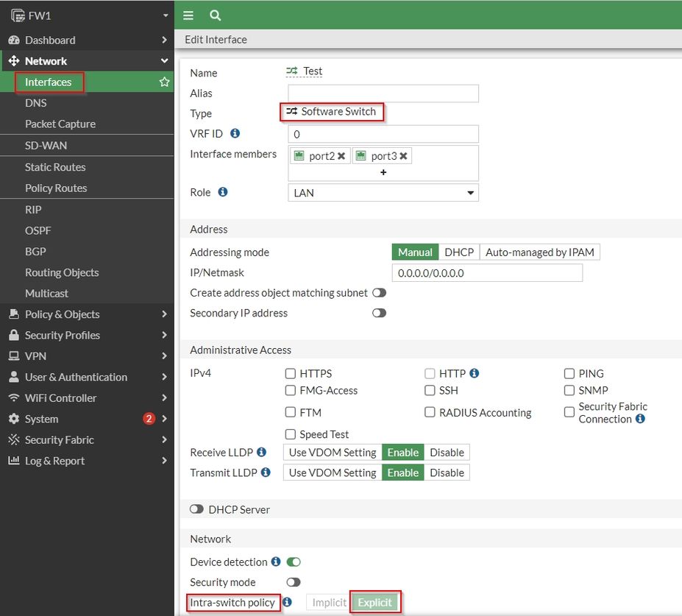The height and width of the screenshot is (616, 682).
Task: Remove port2 from interface members
Action: pos(341,156)
